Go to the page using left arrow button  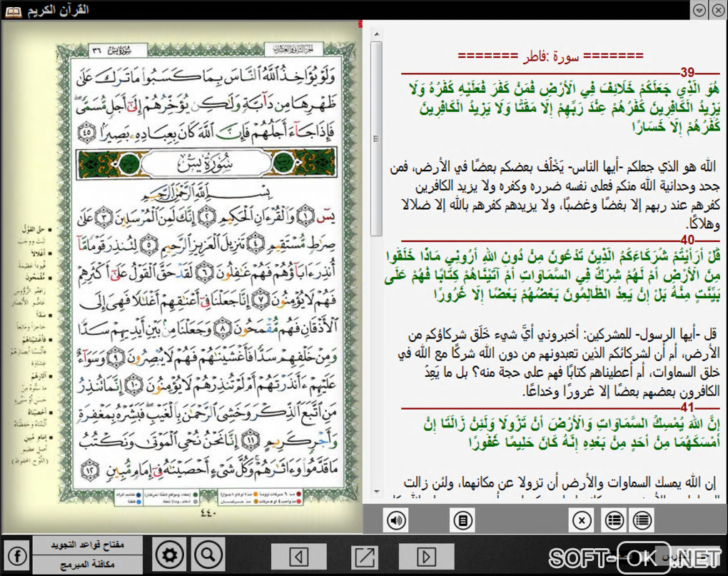click(x=299, y=555)
